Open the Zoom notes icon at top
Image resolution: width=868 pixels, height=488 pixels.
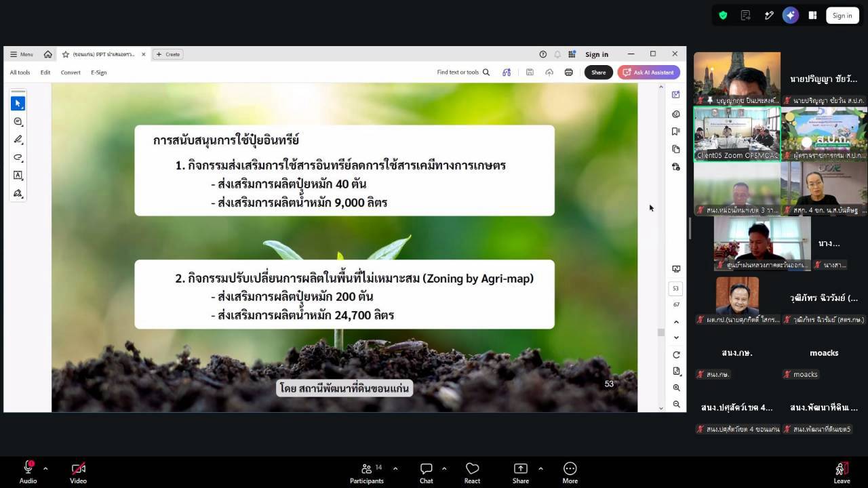[x=746, y=15]
